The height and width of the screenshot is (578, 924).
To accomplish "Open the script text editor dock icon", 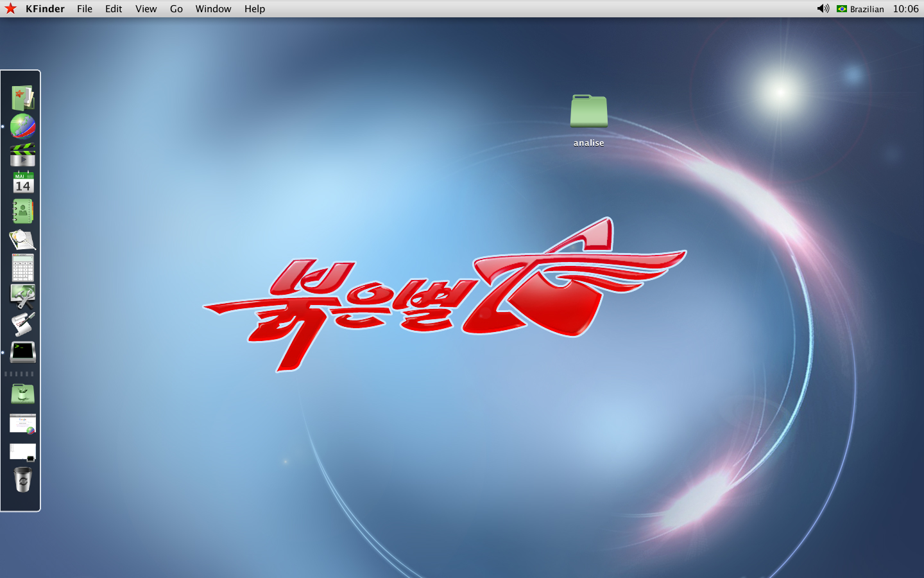I will (22, 324).
